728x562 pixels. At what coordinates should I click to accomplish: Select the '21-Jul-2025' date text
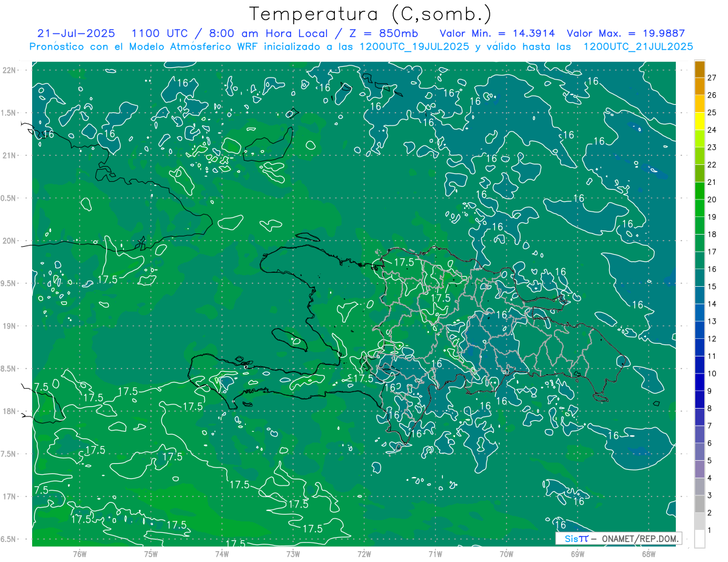(77, 33)
